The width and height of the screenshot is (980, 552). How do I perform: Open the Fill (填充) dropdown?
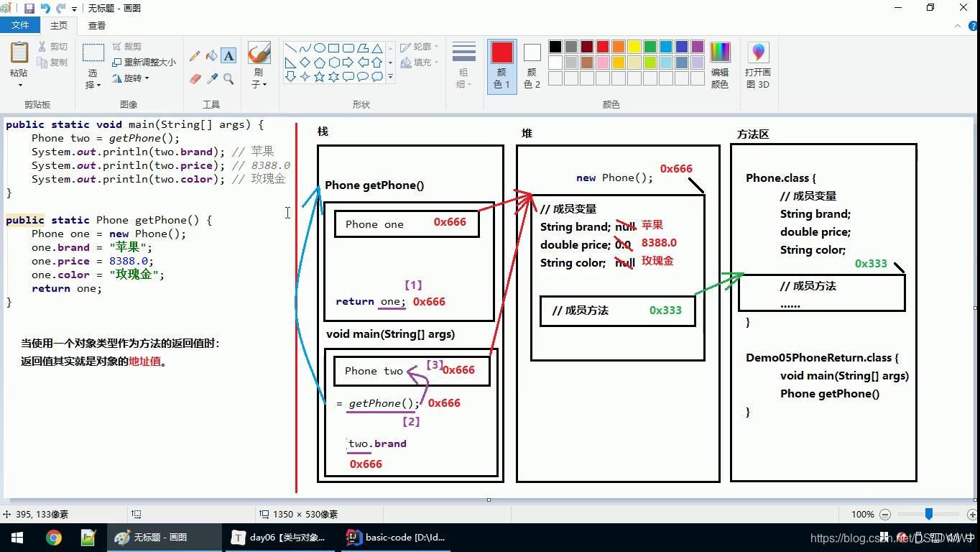[419, 63]
